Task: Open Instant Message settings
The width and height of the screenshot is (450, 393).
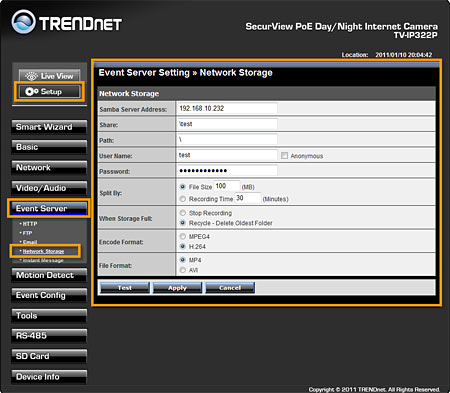Action: click(x=42, y=260)
